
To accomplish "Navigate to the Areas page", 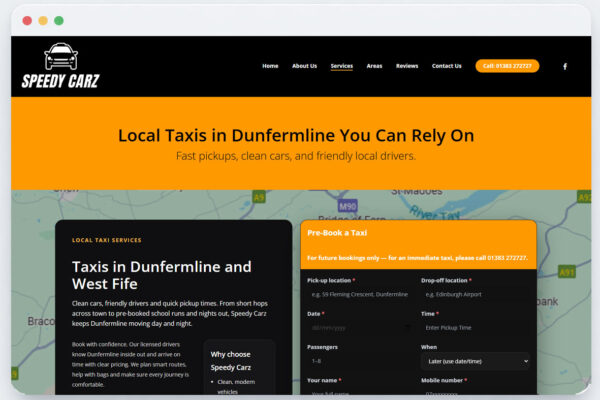I will point(374,66).
